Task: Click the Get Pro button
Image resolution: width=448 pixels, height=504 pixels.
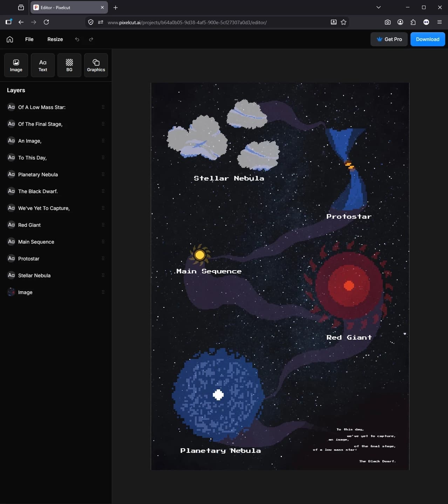Action: (x=389, y=39)
